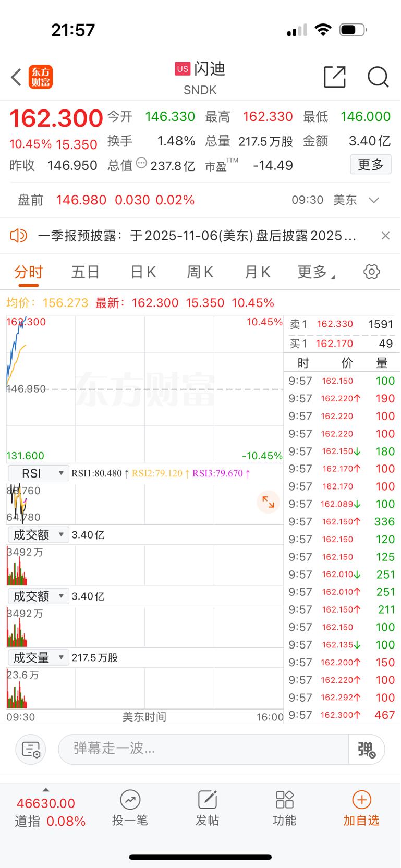The image size is (401, 868).
Task: Tap the trade row 162.300 volume 467
Action: (342, 715)
